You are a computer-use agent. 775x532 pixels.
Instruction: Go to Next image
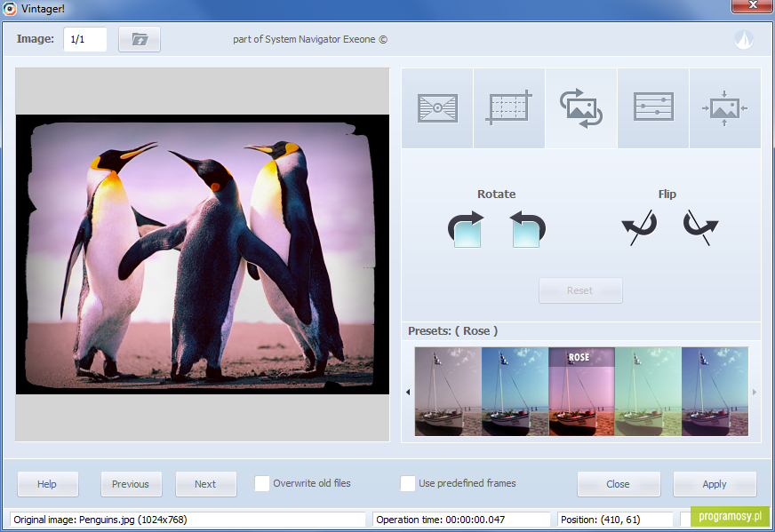click(205, 484)
